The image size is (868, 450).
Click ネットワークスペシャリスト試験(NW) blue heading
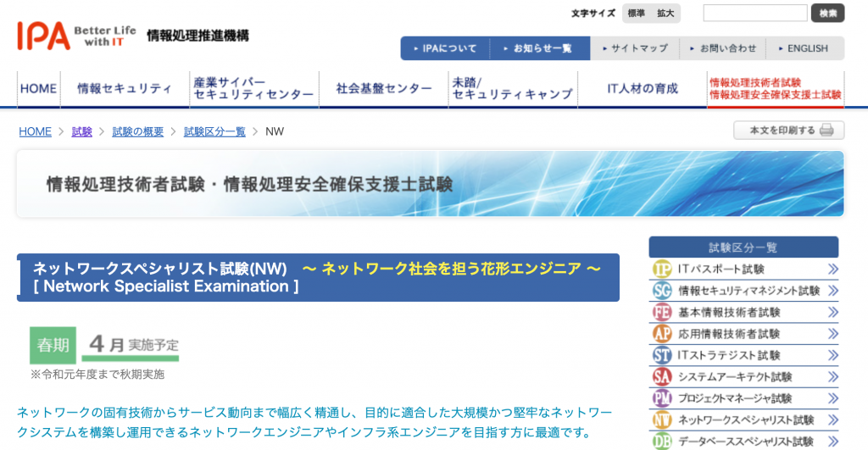[319, 277]
